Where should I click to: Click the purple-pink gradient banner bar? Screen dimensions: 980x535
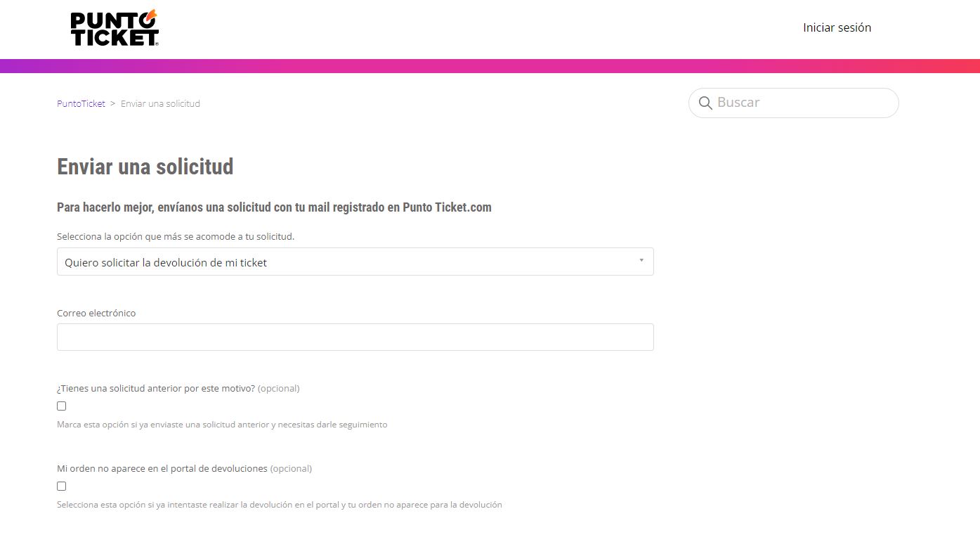[490, 66]
